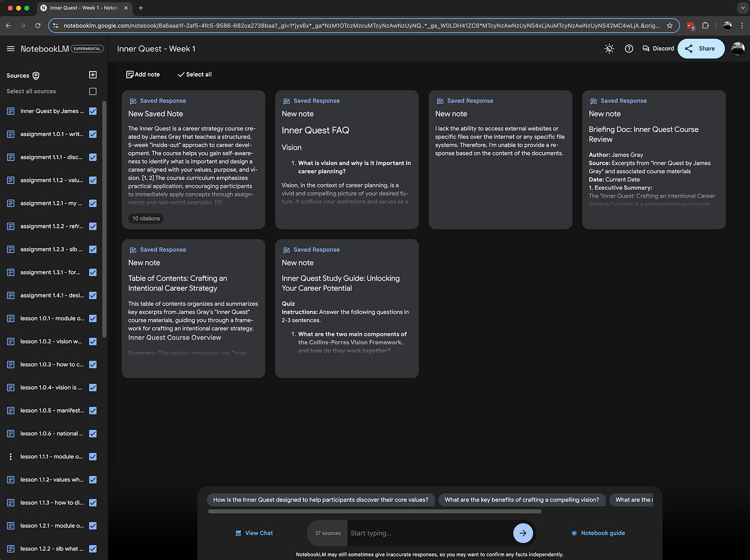Viewport: 750px width, 560px height.
Task: Uncheck assignment 1.2.2 source checkbox
Action: (x=93, y=226)
